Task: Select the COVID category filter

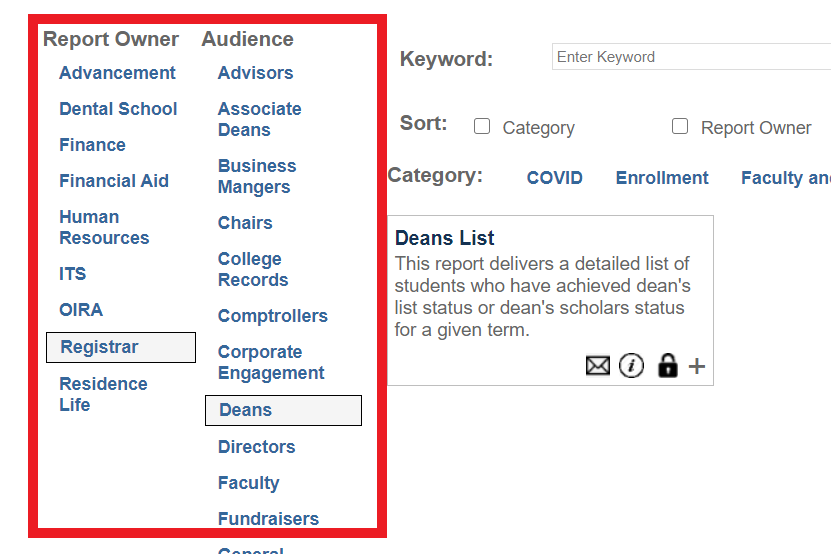Action: (x=554, y=178)
